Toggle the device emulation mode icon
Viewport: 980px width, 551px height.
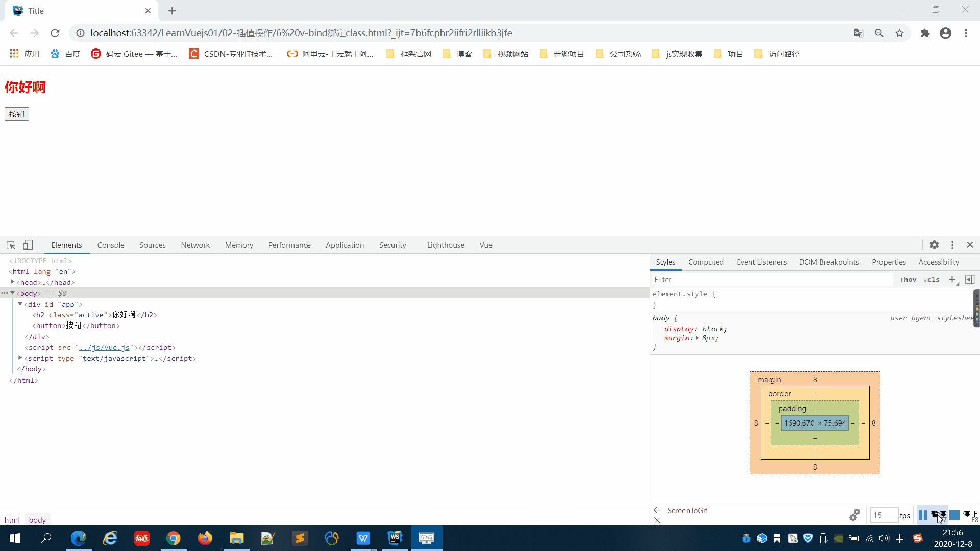(28, 245)
